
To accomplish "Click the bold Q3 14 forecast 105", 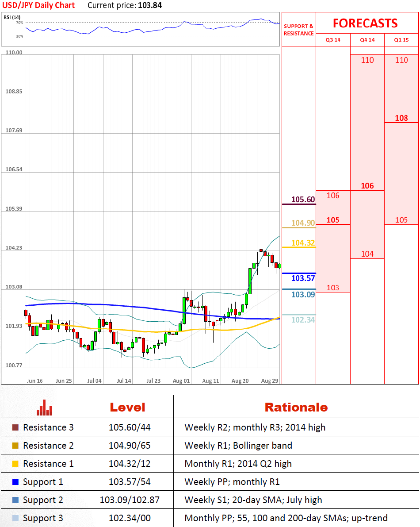I will [333, 220].
